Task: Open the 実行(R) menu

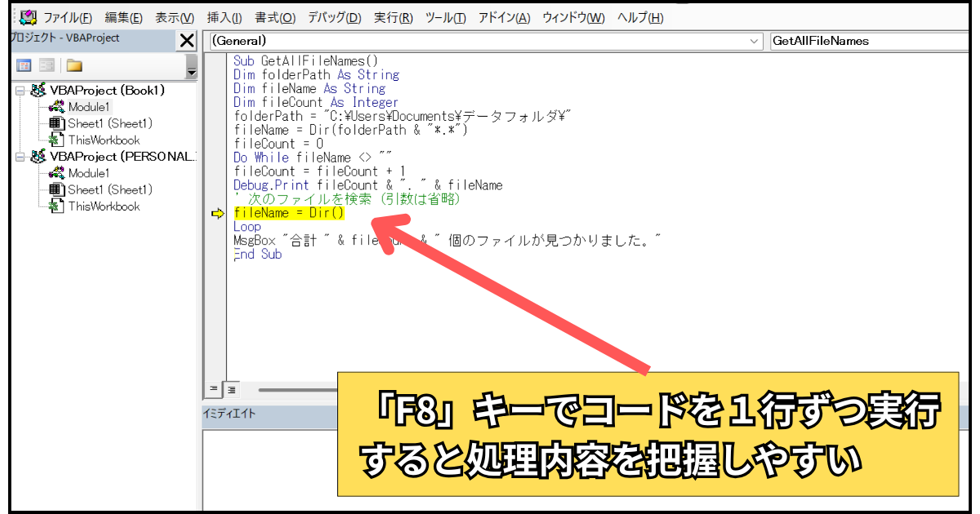Action: (393, 18)
